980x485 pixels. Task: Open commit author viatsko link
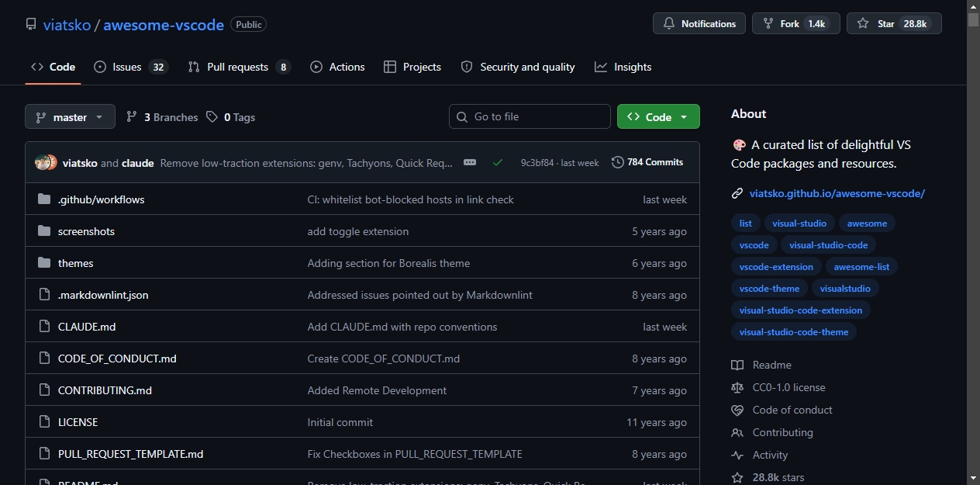80,163
